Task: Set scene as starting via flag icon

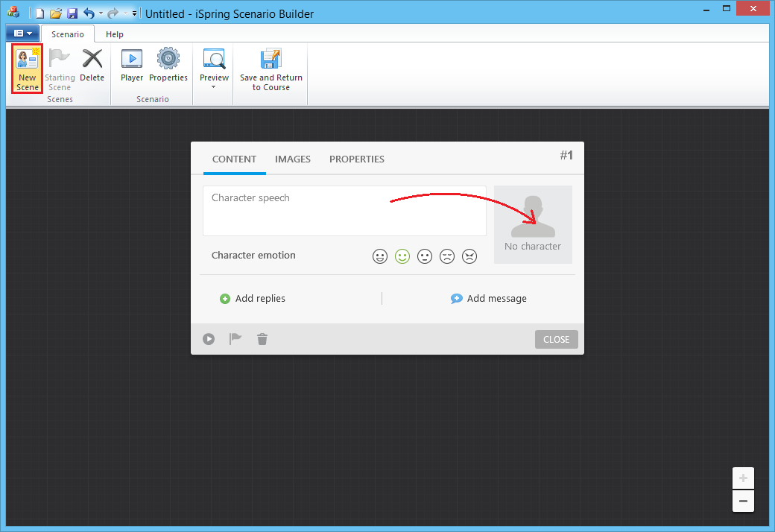Action: click(x=235, y=339)
